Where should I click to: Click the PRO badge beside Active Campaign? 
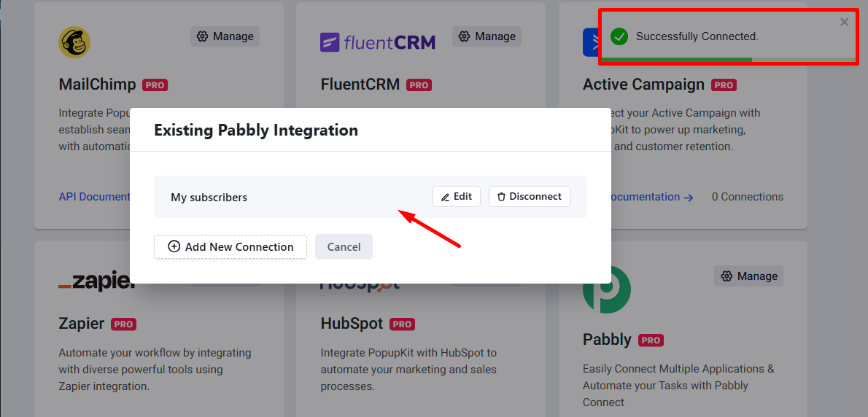pyautogui.click(x=724, y=85)
